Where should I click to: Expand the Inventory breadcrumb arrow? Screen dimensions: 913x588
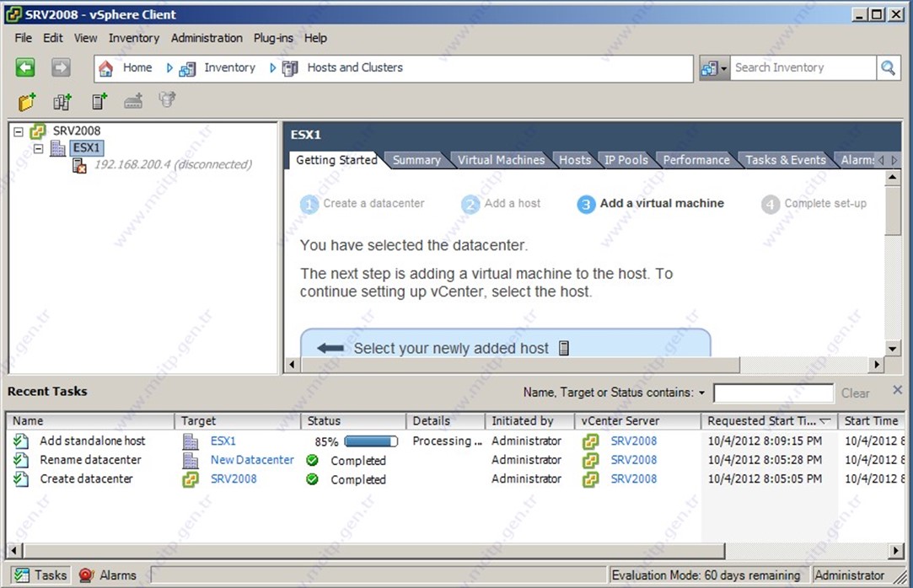169,68
